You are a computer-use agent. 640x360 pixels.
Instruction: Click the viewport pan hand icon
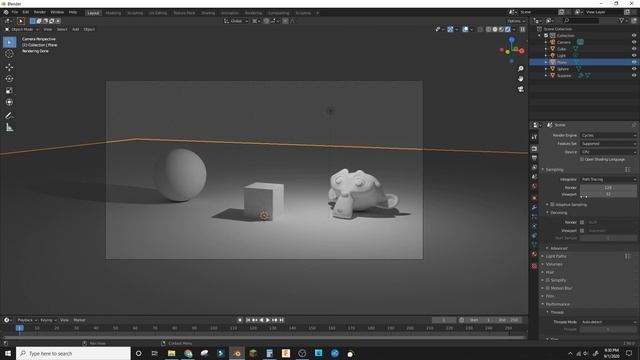pos(520,78)
